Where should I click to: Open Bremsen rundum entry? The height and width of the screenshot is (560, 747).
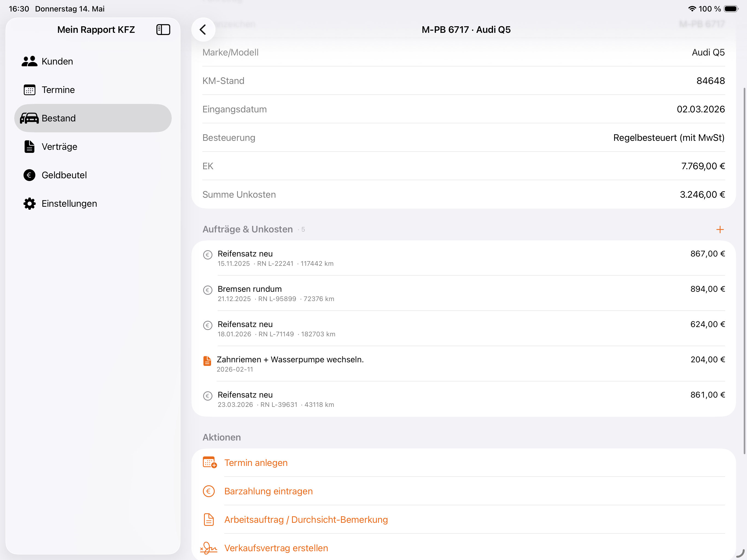(463, 293)
